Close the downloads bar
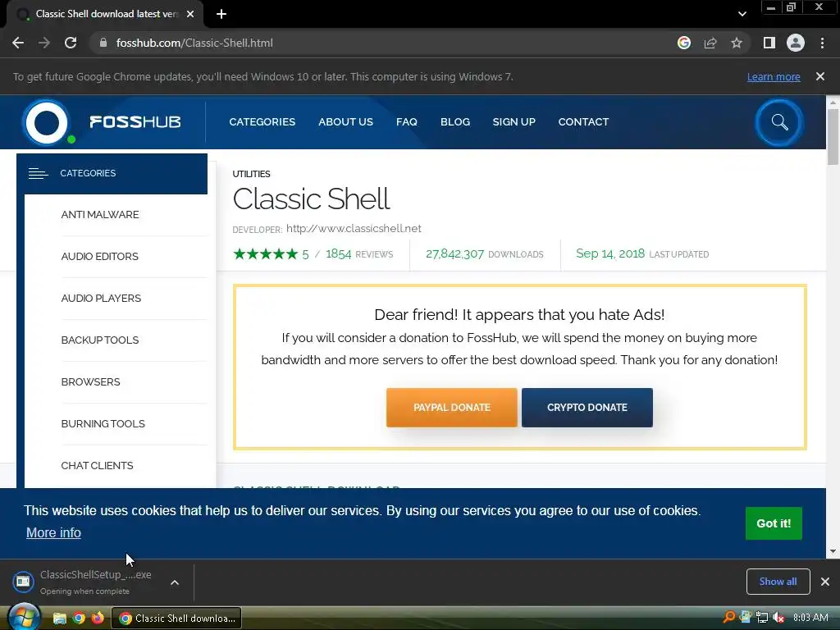 [x=825, y=582]
